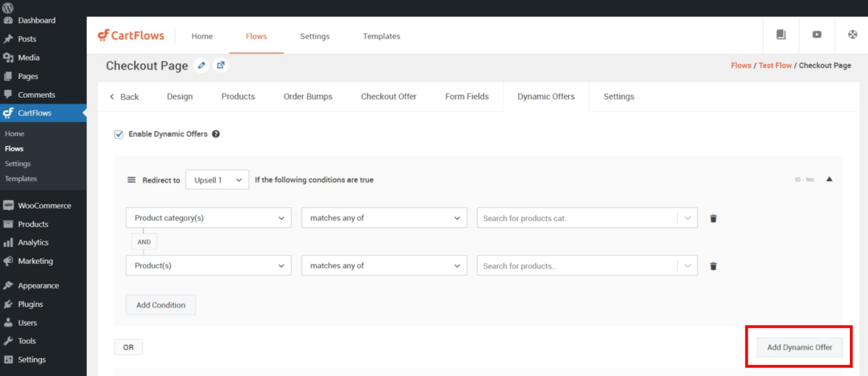Delete the Product category(s) condition with trash icon

coord(713,218)
